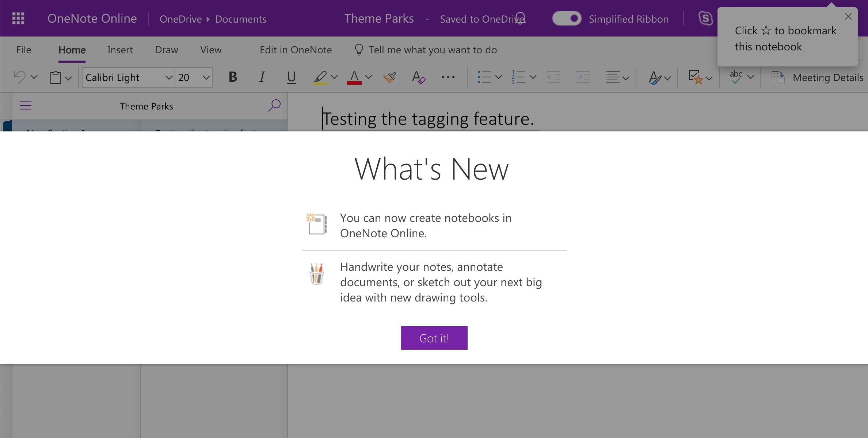868x438 pixels.
Task: Click the paragraph alignment icon
Action: point(613,77)
